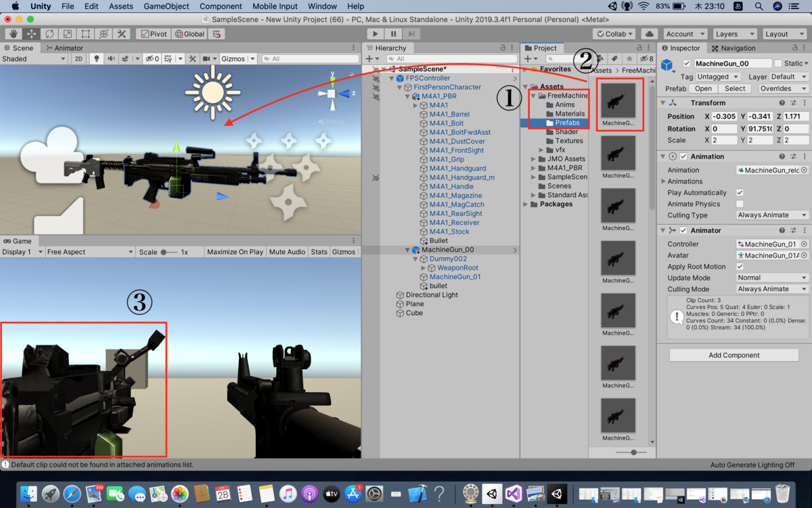Click the Stats button
Screen dimensions: 812x508
[319, 252]
